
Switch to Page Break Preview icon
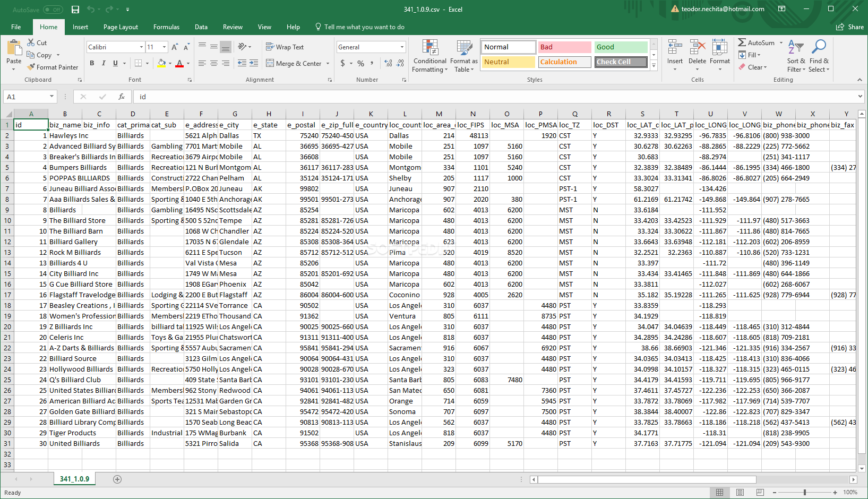[760, 492]
